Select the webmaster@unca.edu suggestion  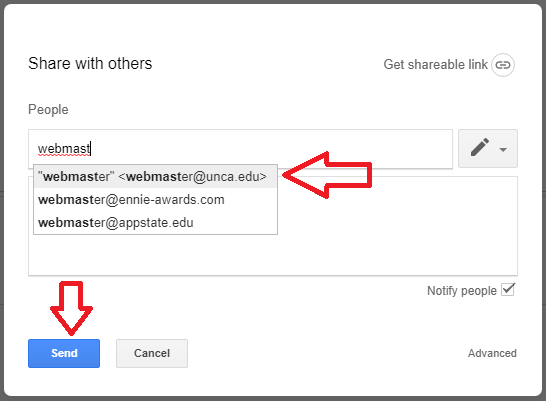[x=155, y=176]
